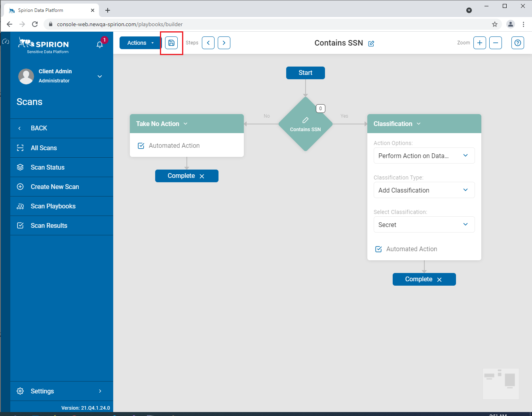Click the Scans heading
The width and height of the screenshot is (532, 416).
[29, 102]
